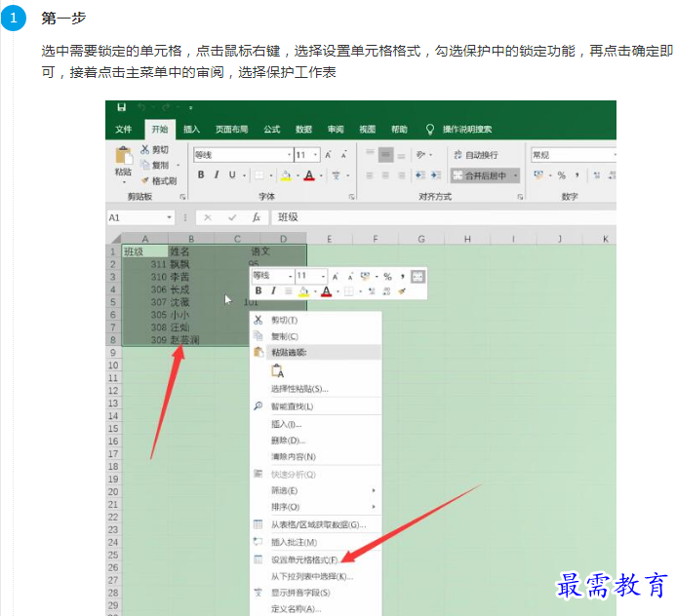Choose 选择性粘贴(S) in context menu
The image size is (676, 616).
(x=316, y=389)
